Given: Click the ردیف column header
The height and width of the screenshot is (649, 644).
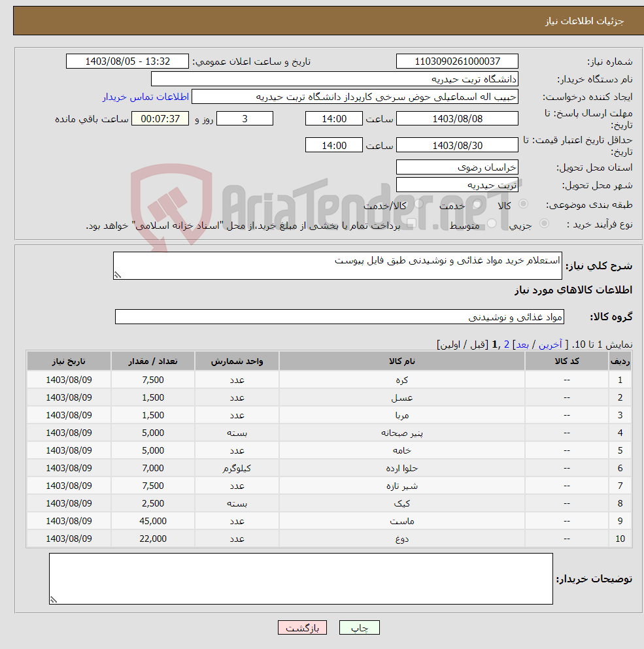Looking at the screenshot, I should [620, 361].
